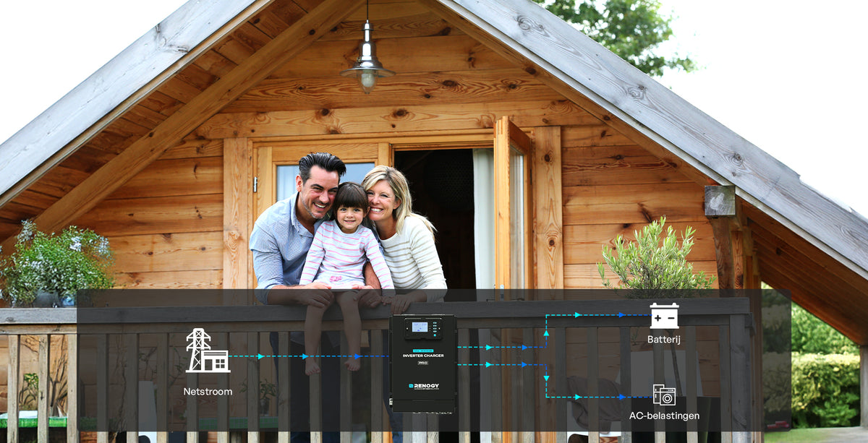Click the AC appliances icon

663,395
